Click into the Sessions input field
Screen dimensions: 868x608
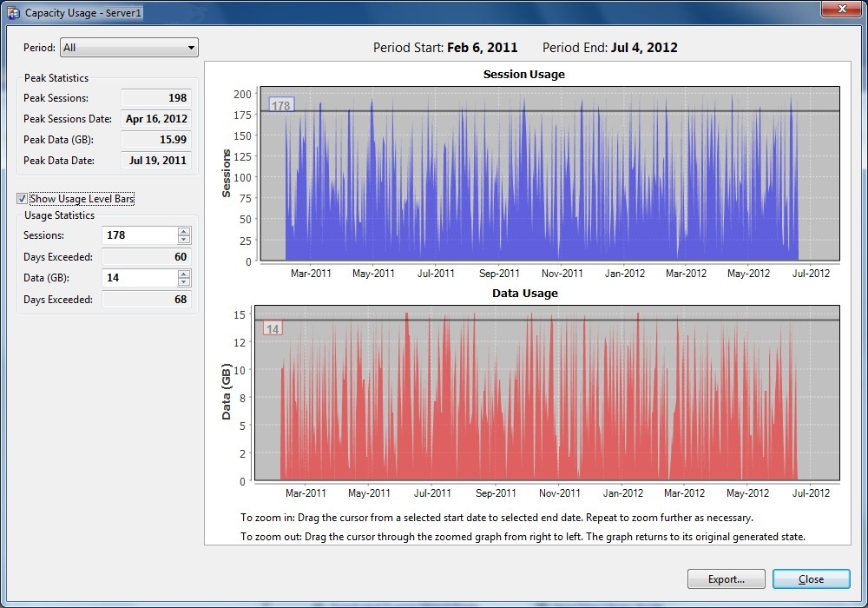click(x=139, y=235)
